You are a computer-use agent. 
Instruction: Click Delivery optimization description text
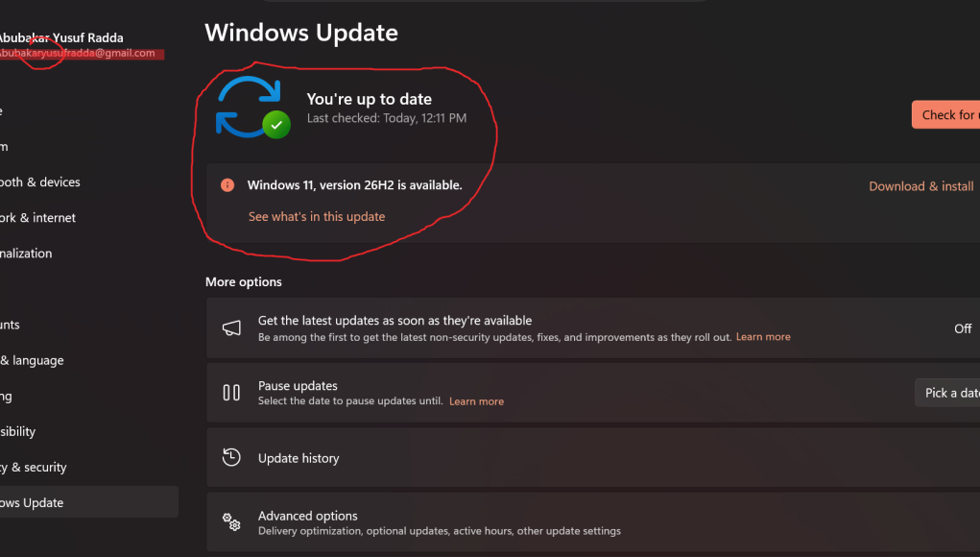440,531
